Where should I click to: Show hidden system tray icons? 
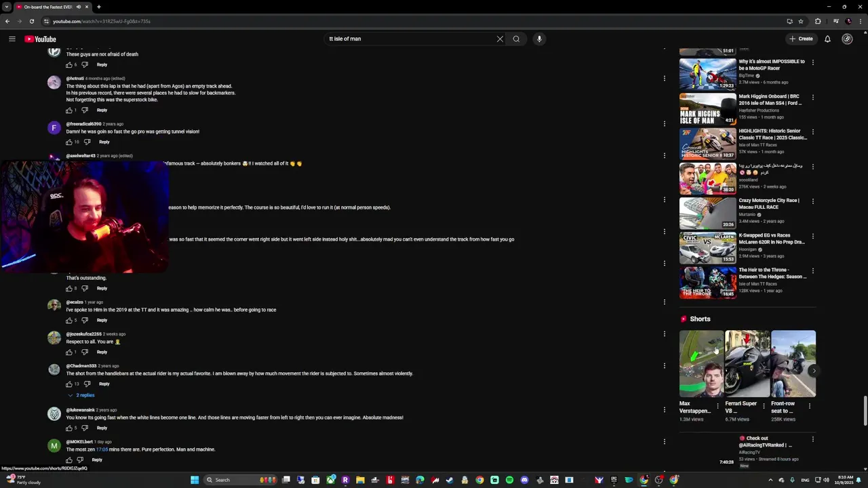[770, 480]
